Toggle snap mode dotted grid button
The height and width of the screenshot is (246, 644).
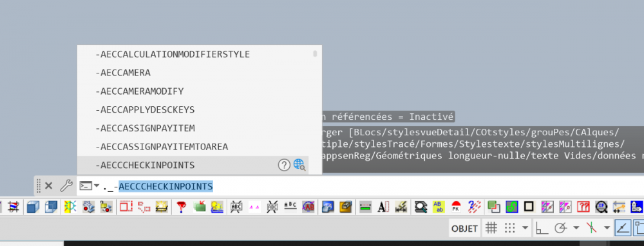point(509,228)
